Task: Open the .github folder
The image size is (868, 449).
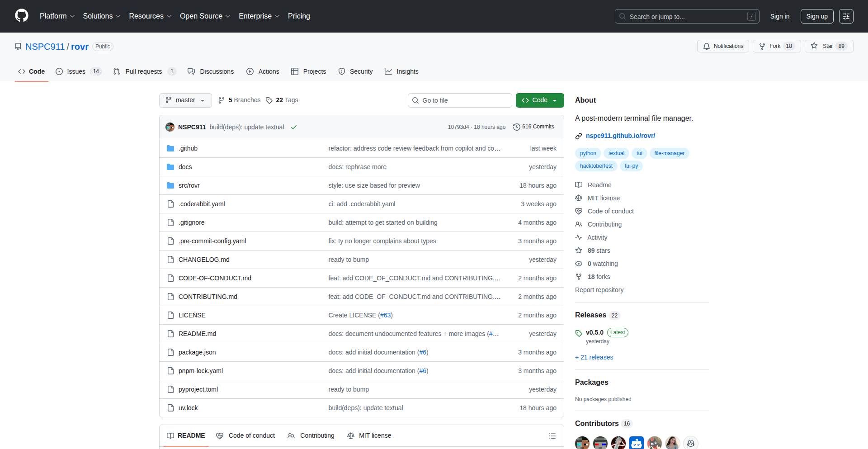Action: (x=188, y=148)
